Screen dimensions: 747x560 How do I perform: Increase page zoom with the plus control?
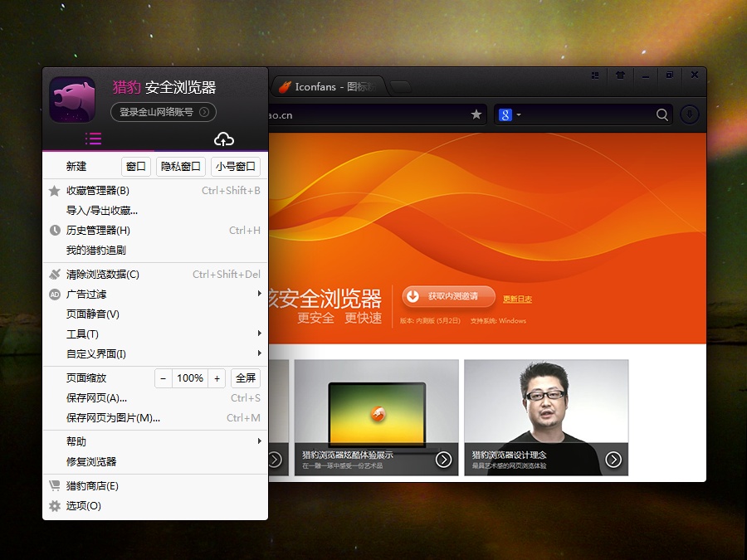coord(217,377)
